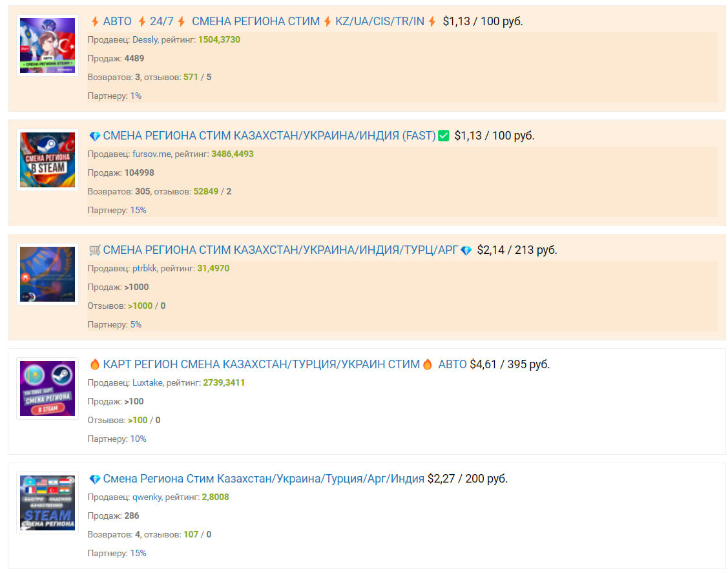Visit seller qwenky's profile
The image size is (728, 573).
pos(147,497)
